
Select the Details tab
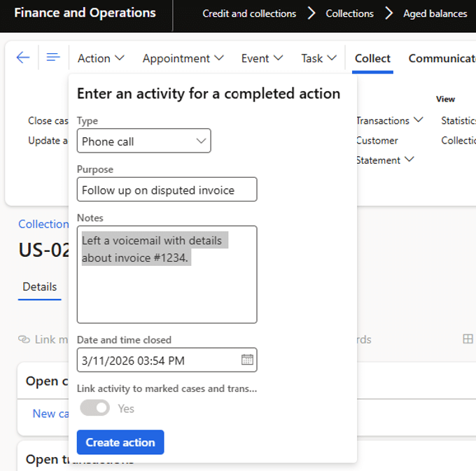click(40, 287)
